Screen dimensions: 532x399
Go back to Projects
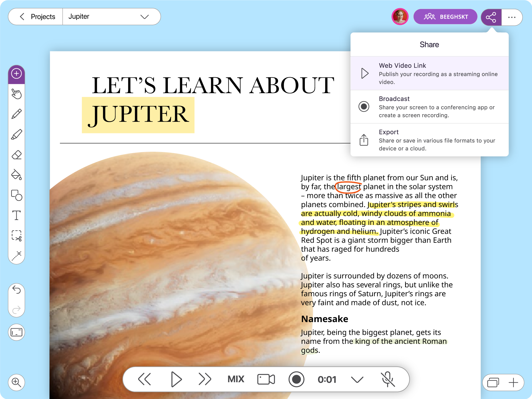pyautogui.click(x=36, y=17)
